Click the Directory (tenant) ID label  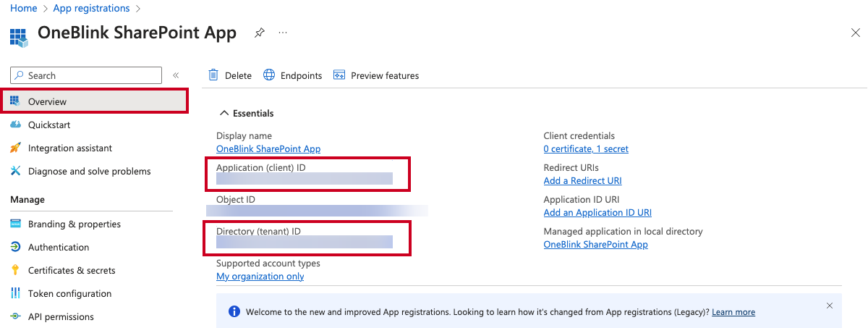pyautogui.click(x=258, y=231)
